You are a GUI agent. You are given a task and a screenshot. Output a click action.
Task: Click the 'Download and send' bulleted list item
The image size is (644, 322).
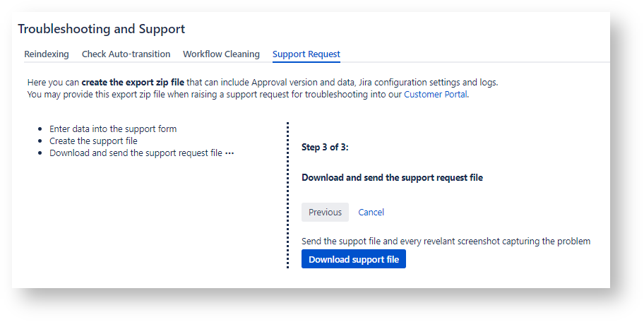click(136, 153)
